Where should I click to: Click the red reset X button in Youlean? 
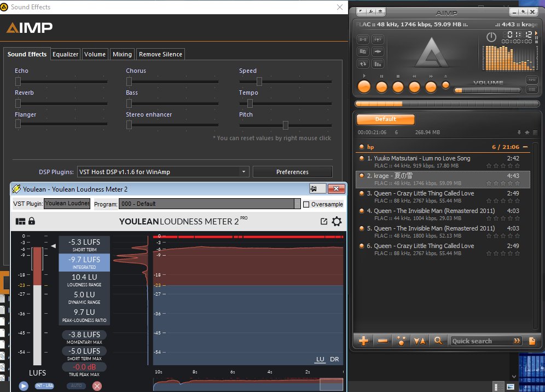point(97,386)
